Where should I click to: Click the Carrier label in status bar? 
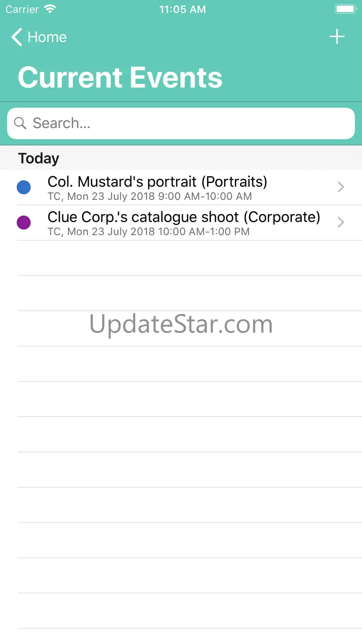pyautogui.click(x=22, y=9)
